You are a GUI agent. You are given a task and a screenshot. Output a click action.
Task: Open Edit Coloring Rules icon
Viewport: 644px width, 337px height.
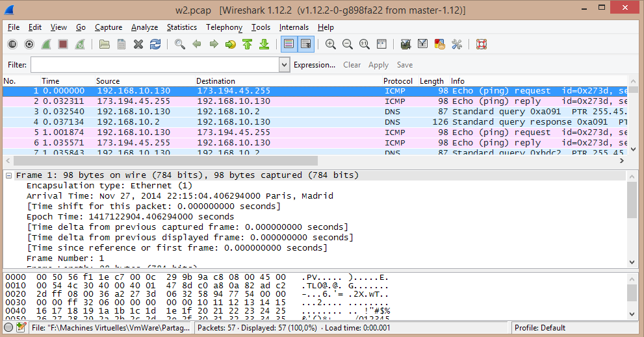[439, 44]
